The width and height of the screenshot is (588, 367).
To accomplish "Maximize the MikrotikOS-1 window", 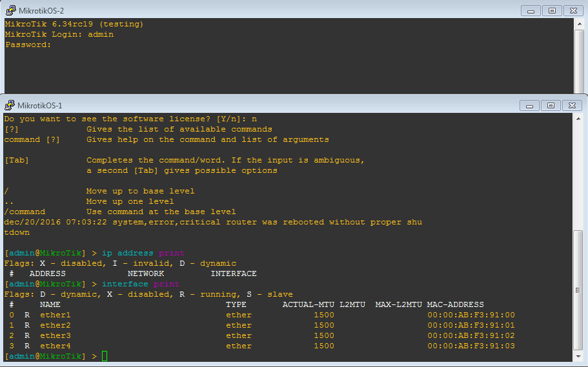I will (551, 106).
